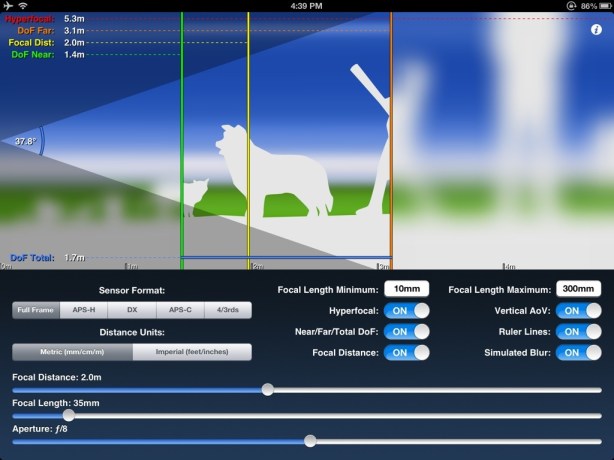Tap the Wi-Fi icon in status bar
614x460 pixels.
[x=24, y=6]
